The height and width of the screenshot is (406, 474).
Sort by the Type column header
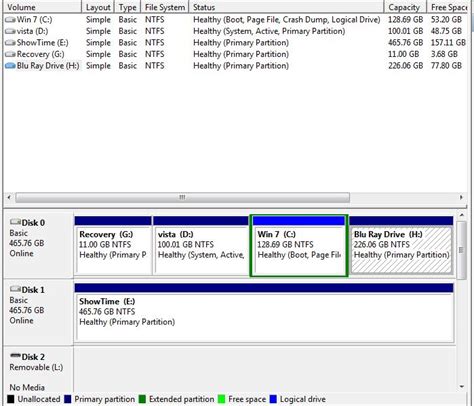point(128,7)
